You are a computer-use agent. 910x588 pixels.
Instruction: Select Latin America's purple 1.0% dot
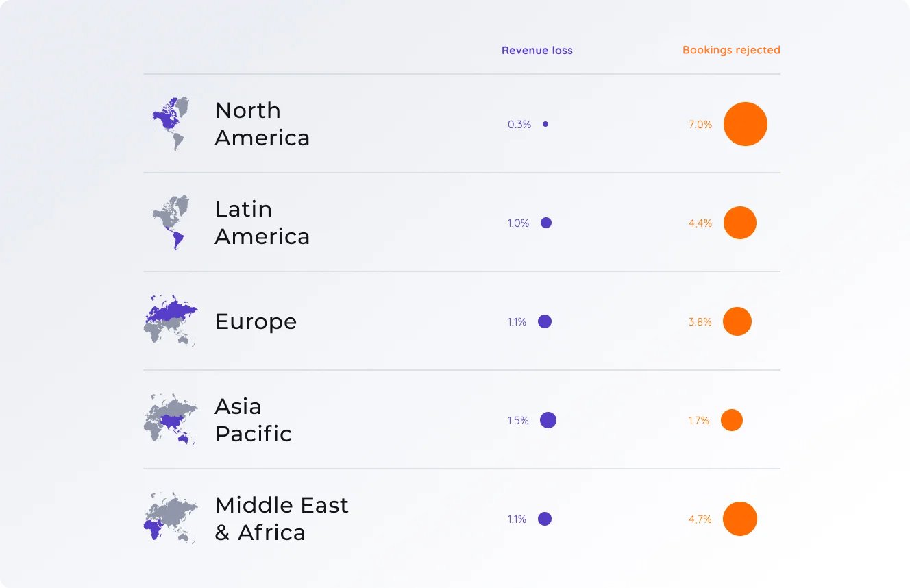point(546,223)
